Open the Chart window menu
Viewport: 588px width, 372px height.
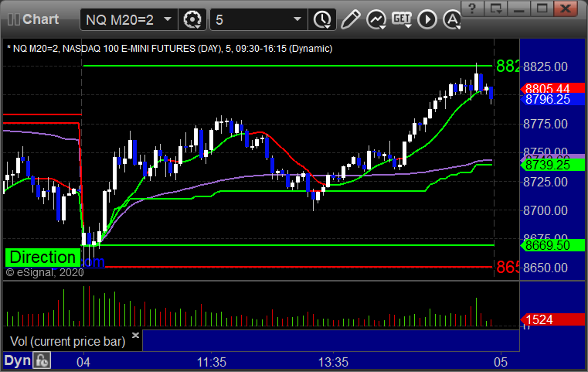pyautogui.click(x=33, y=19)
